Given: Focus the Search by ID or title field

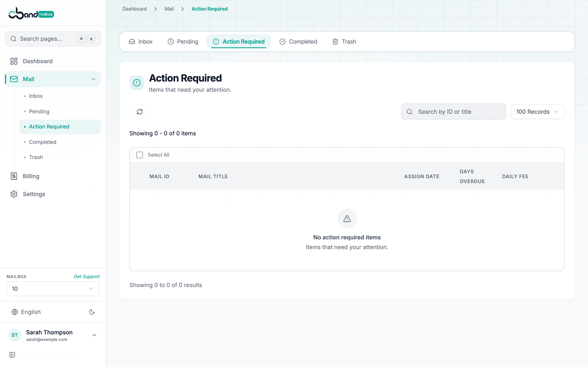Looking at the screenshot, I should coord(453,112).
